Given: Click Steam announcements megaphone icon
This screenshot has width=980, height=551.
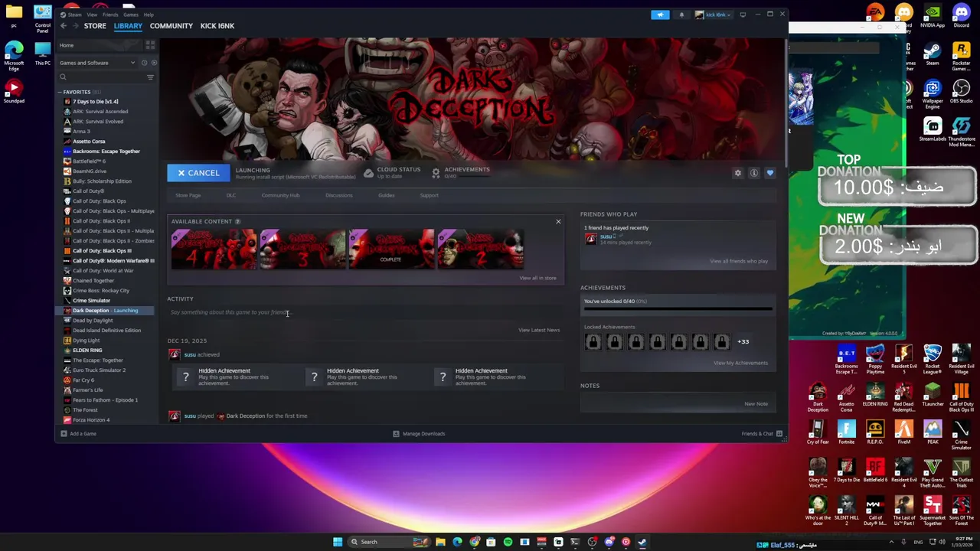Looking at the screenshot, I should click(660, 15).
